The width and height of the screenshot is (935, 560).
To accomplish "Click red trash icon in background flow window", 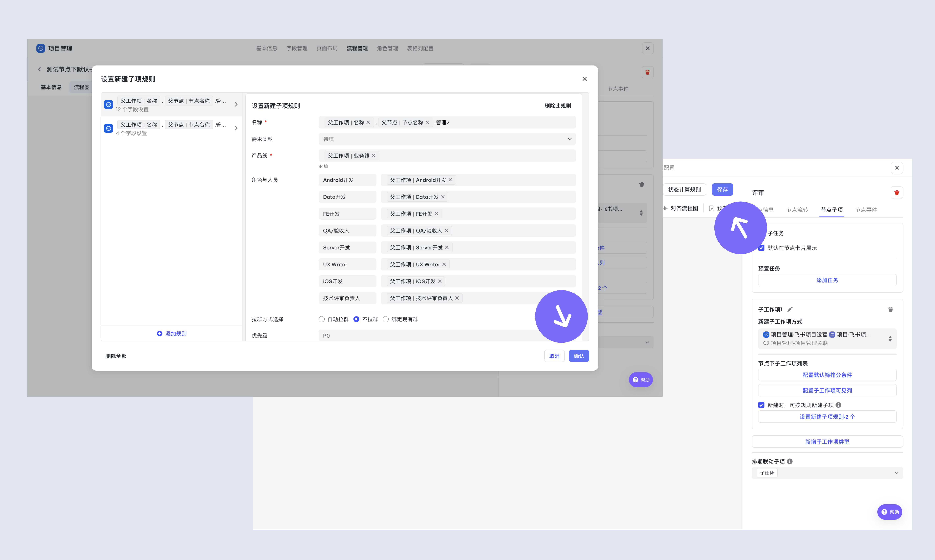I will click(647, 72).
